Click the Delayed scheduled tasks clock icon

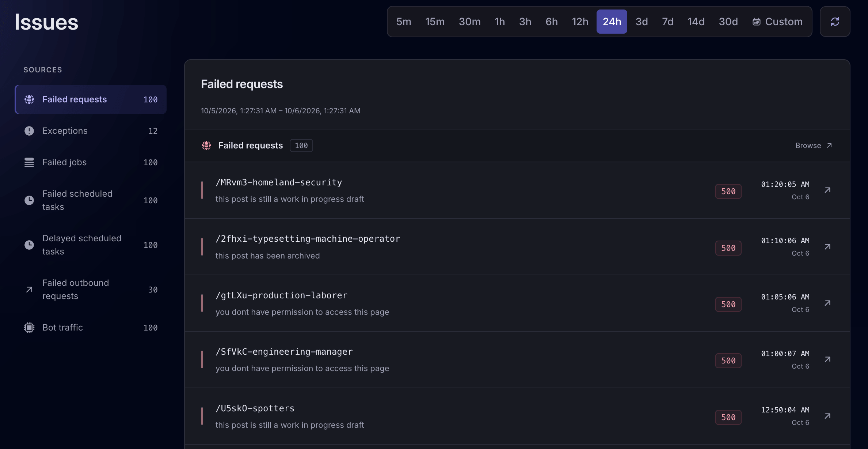[29, 245]
